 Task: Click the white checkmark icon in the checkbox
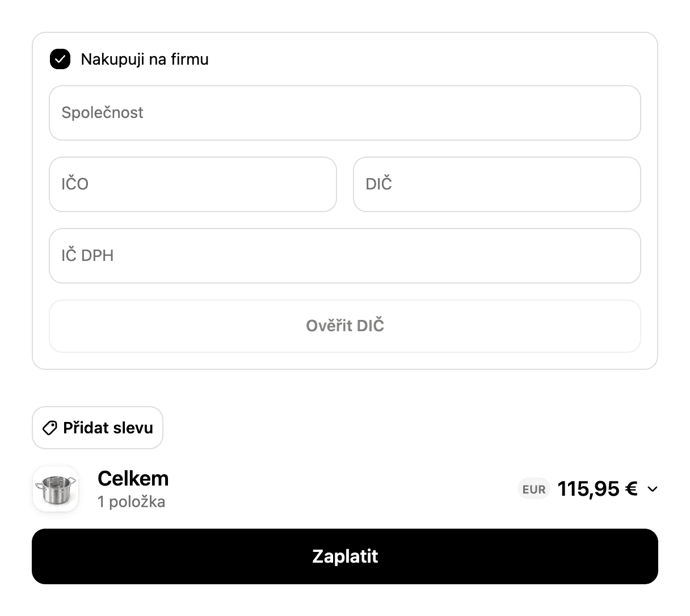tap(60, 59)
